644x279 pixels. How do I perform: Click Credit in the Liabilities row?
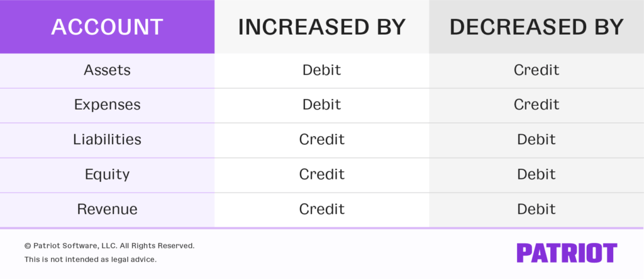click(x=321, y=139)
